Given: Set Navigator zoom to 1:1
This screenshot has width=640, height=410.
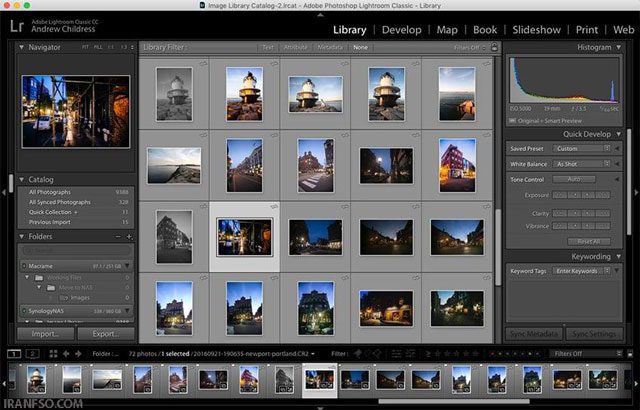Looking at the screenshot, I should point(111,47).
